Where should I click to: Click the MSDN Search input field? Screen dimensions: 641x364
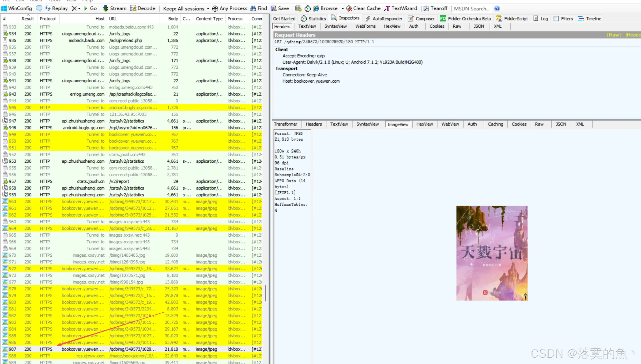tap(472, 9)
